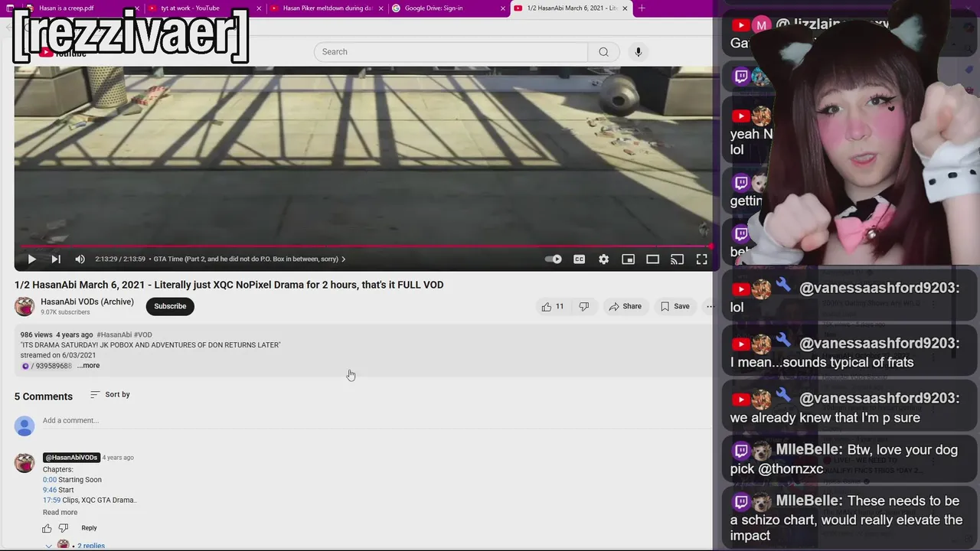Viewport: 980px width, 551px height.
Task: Mute the video volume
Action: 80,259
